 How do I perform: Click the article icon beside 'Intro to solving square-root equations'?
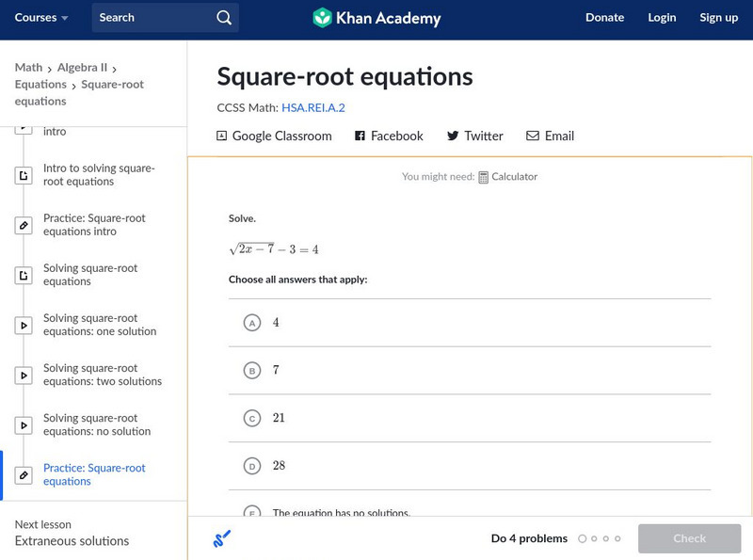pyautogui.click(x=22, y=174)
